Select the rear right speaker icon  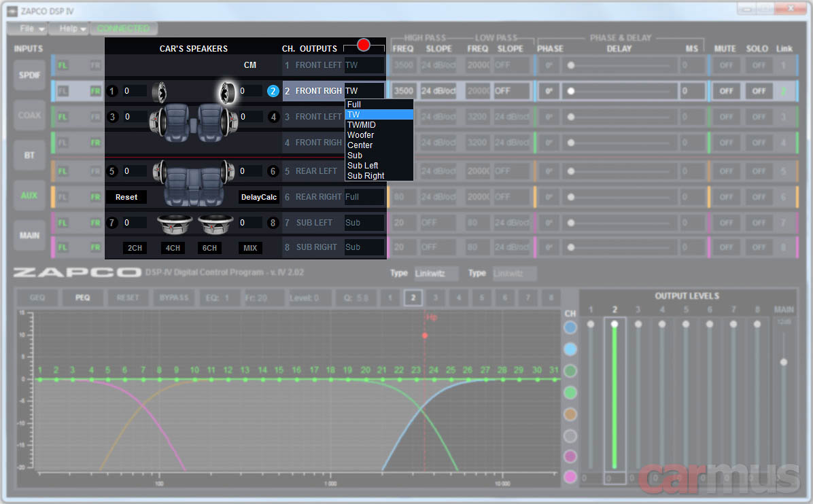tap(228, 171)
